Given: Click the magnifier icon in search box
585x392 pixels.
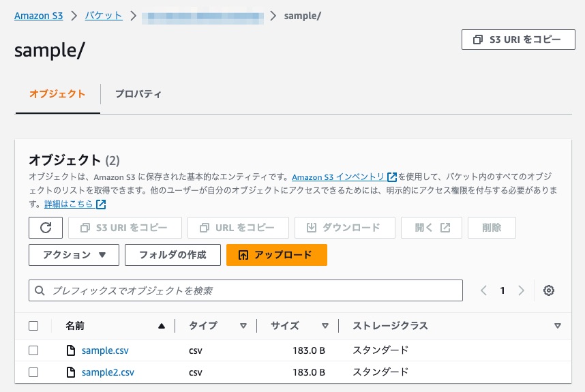Looking at the screenshot, I should click(x=40, y=290).
